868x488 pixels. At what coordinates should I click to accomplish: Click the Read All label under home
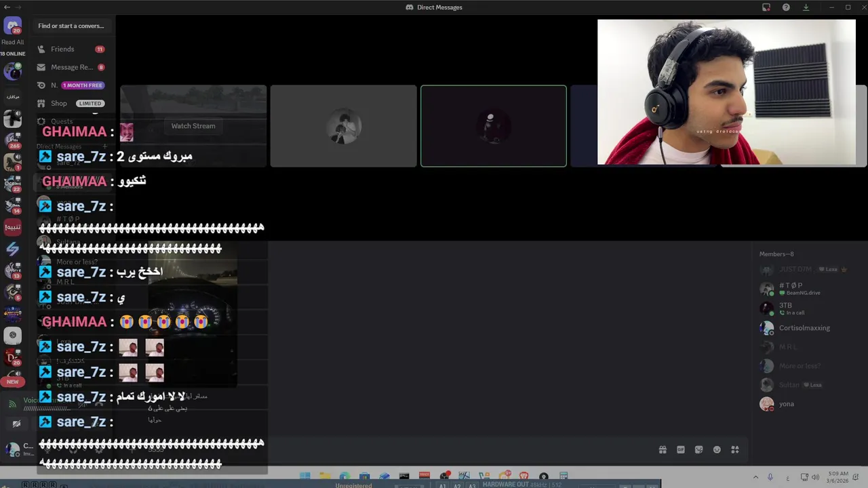(12, 42)
